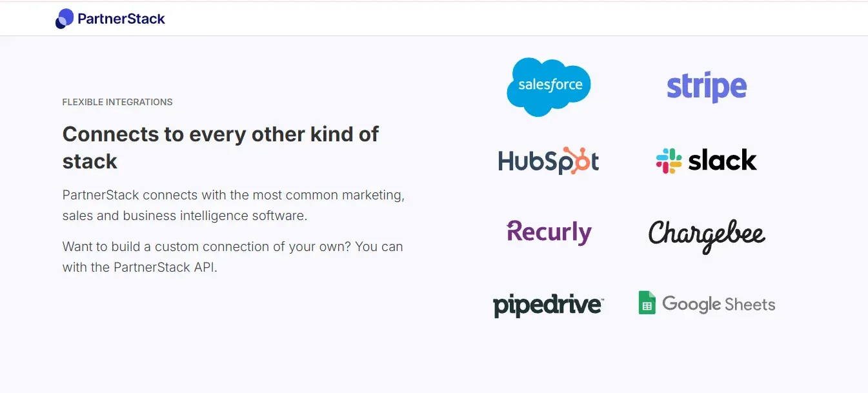The height and width of the screenshot is (393, 868).
Task: Click the 'FLEXIBLE INTEGRATIONS' label
Action: [x=117, y=102]
